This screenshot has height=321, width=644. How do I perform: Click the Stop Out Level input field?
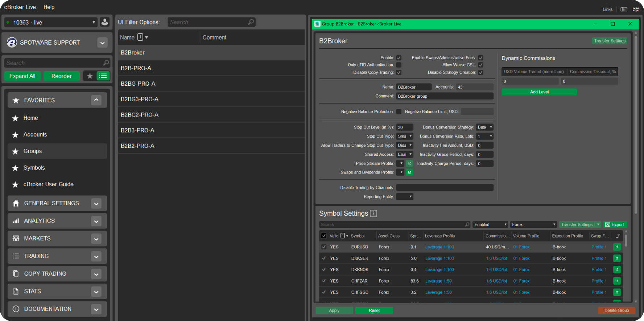click(405, 127)
